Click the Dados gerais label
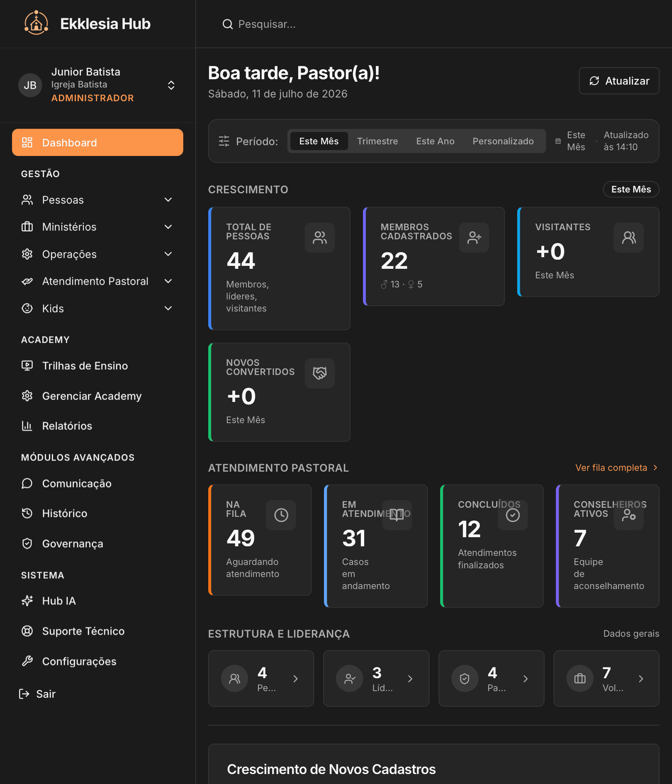 pos(631,633)
